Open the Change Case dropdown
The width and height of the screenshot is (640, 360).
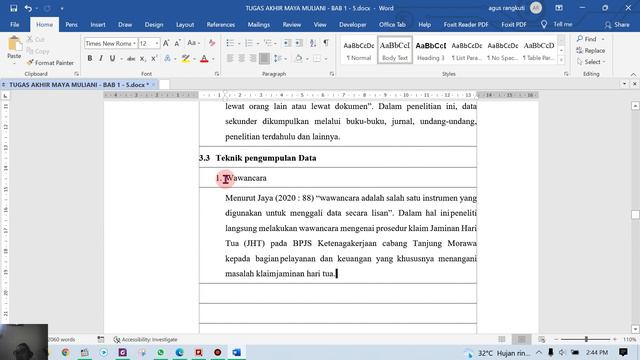193,43
